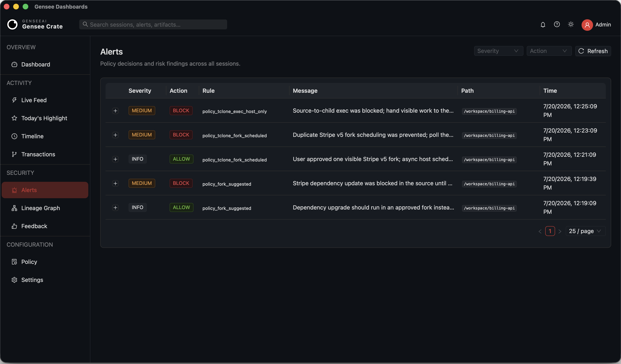Click INFO badge in the 12:19:09 row
Viewport: 621px width, 364px height.
138,207
